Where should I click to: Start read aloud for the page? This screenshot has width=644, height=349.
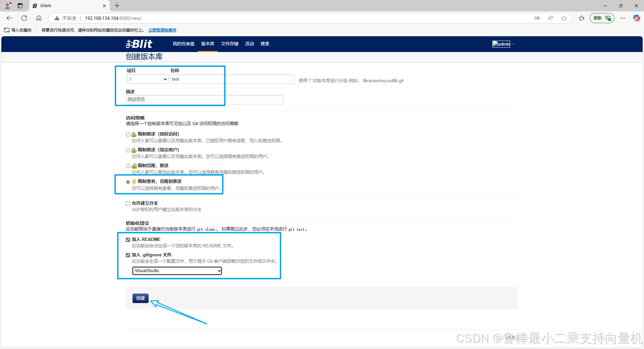pyautogui.click(x=550, y=18)
